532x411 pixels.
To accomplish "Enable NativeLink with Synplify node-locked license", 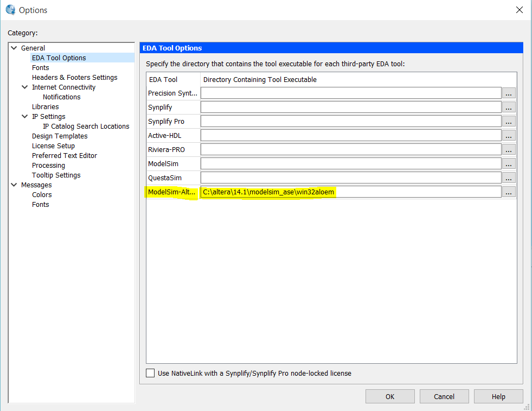I will [x=150, y=373].
